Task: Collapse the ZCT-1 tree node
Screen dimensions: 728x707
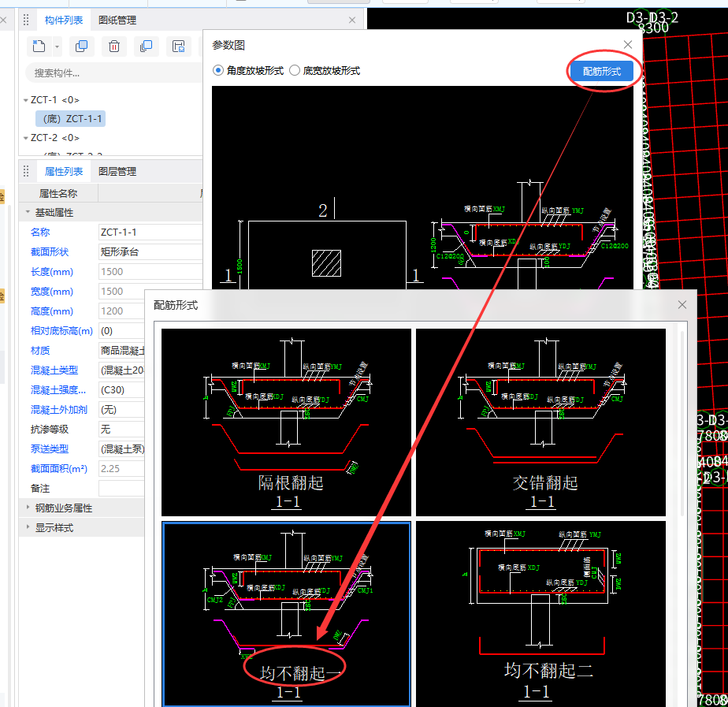Action: click(x=25, y=100)
